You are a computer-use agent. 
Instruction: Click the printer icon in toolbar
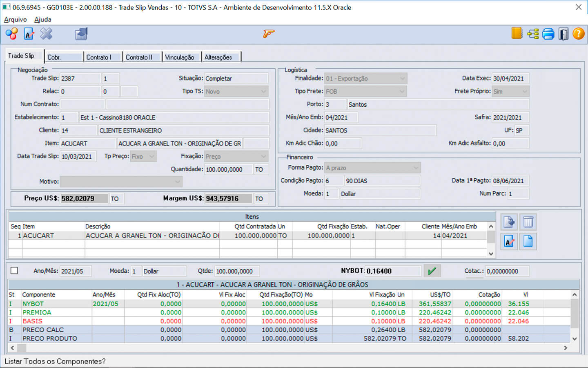click(548, 34)
